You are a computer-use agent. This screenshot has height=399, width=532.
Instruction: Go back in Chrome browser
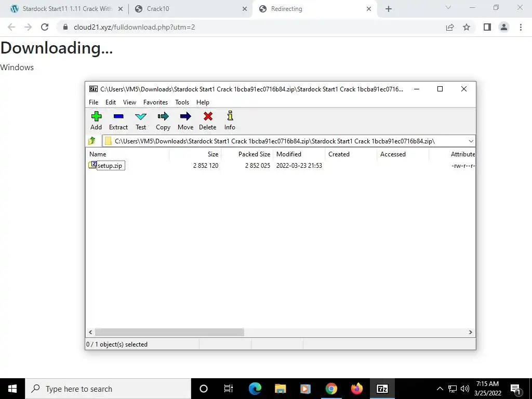11,27
